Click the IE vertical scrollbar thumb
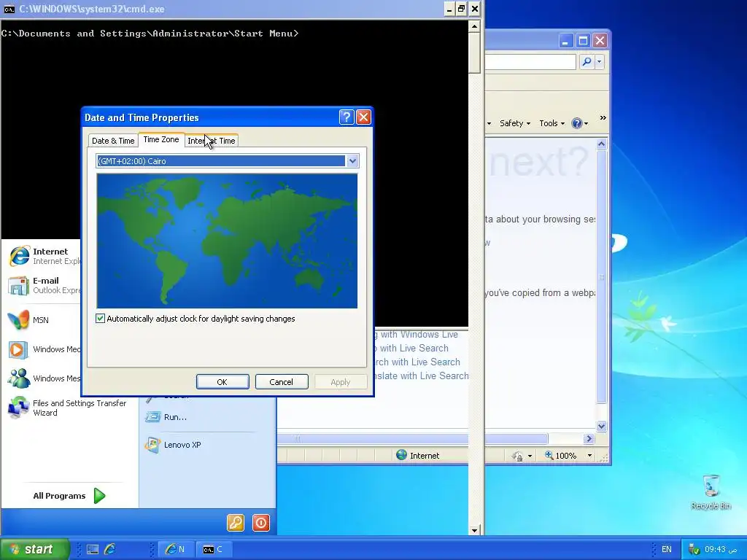This screenshot has height=560, width=747. pyautogui.click(x=602, y=276)
